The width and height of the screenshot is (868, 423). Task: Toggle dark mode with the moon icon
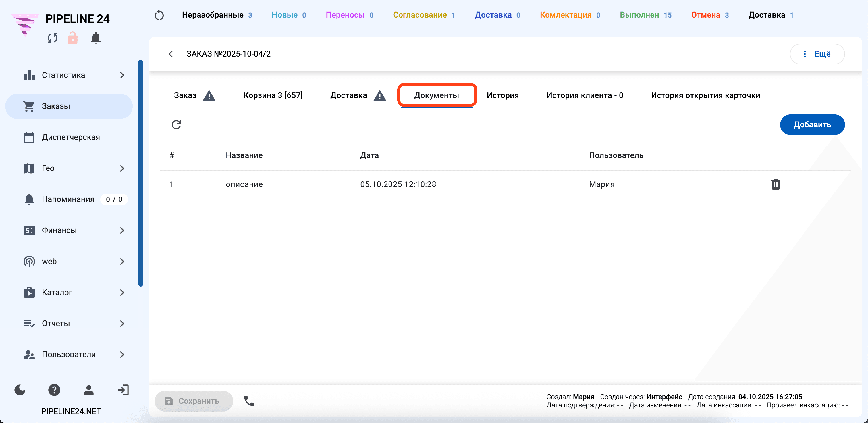point(20,390)
